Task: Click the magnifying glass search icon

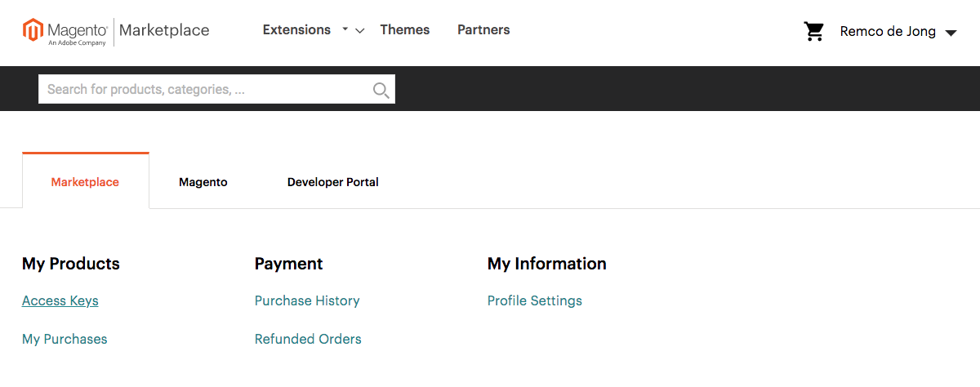Action: [381, 90]
